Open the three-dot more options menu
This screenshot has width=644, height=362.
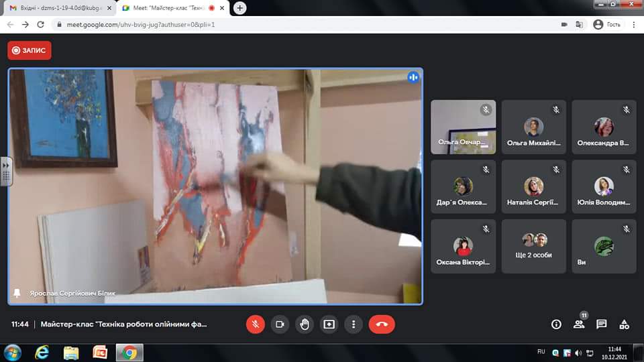click(x=354, y=324)
